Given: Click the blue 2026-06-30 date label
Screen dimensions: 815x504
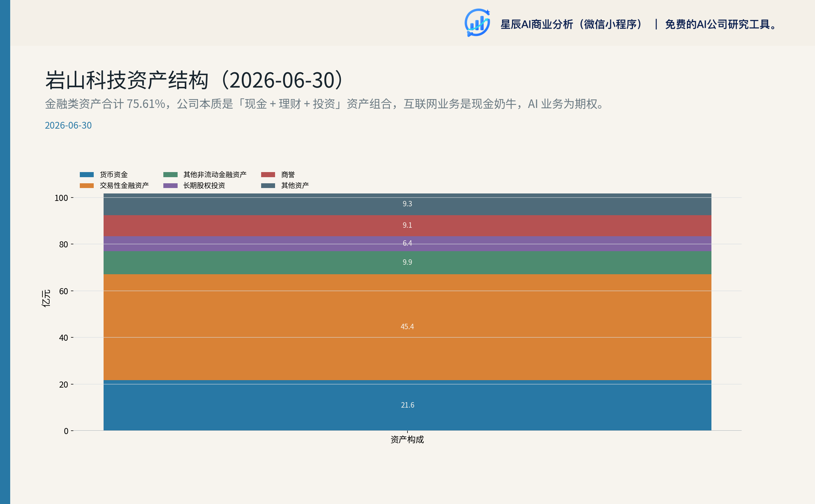Looking at the screenshot, I should [68, 125].
